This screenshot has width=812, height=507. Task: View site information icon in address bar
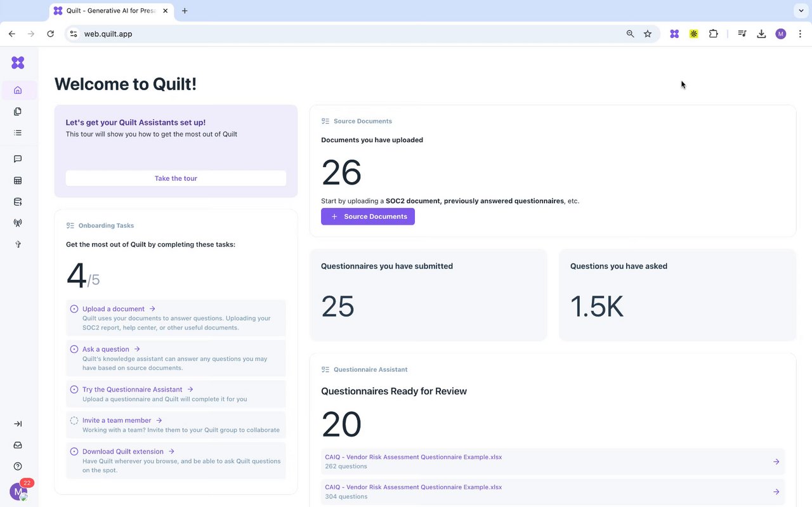pos(73,34)
